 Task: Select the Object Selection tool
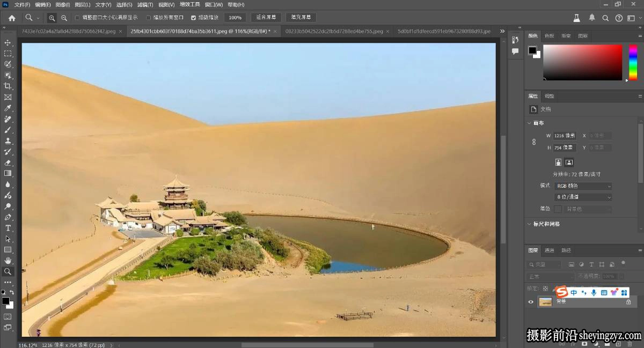pyautogui.click(x=8, y=75)
